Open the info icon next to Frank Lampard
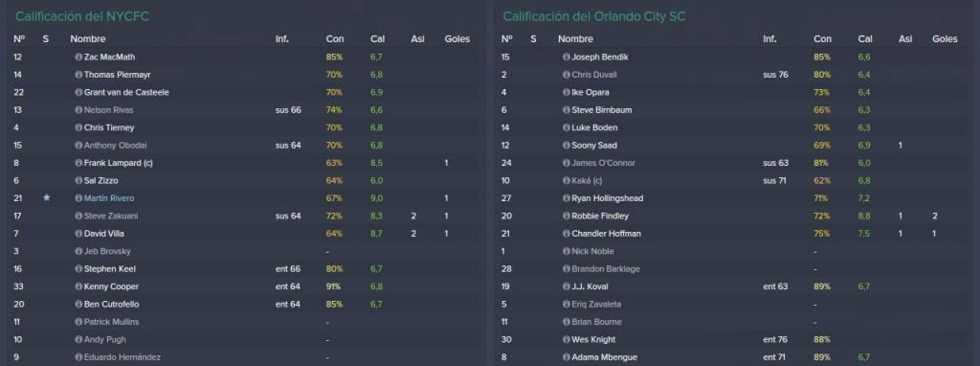Viewport: 980px width, 366px height. pyautogui.click(x=78, y=163)
